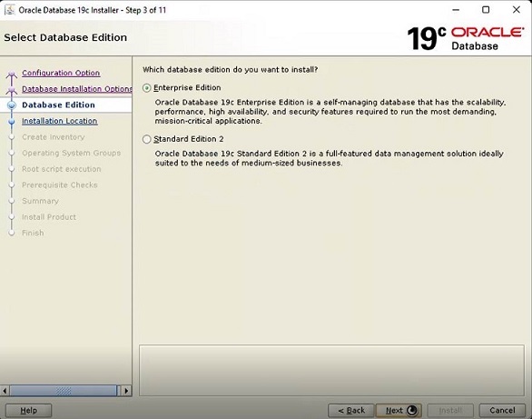
Task: Open the Database Installation Options step
Action: pos(77,89)
